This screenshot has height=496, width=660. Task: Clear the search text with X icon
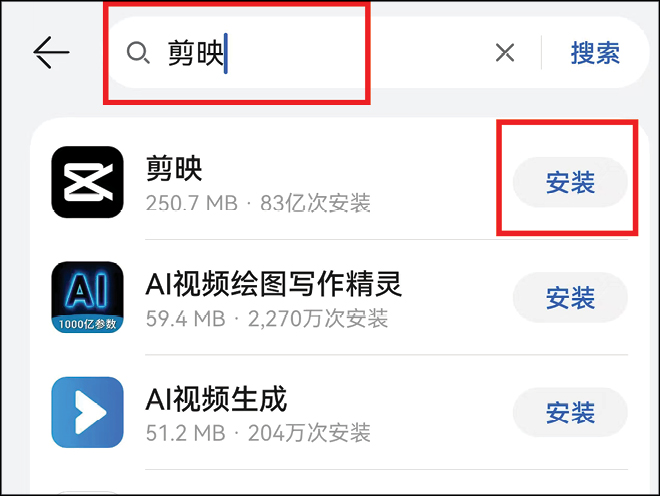click(x=505, y=53)
